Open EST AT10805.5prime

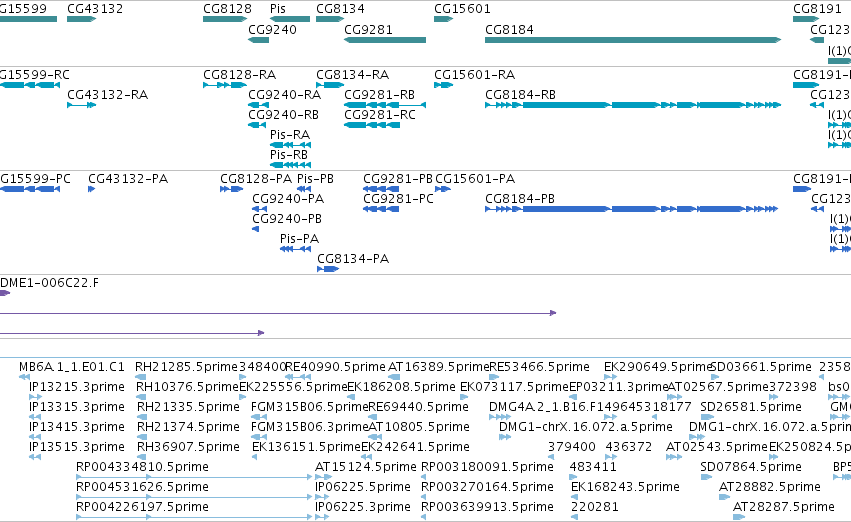[419, 427]
